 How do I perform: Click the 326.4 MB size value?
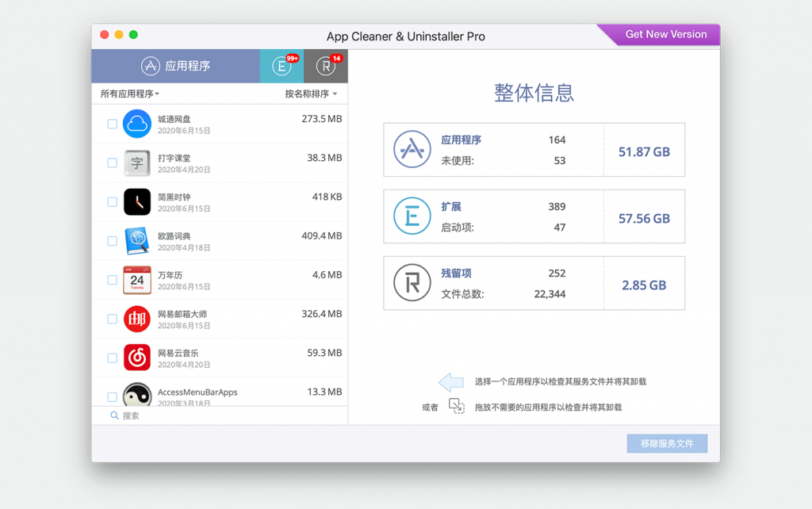pos(322,314)
